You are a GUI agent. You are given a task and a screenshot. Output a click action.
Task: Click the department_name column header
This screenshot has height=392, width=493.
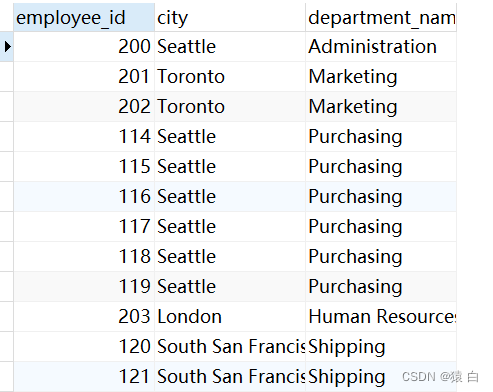pyautogui.click(x=381, y=17)
